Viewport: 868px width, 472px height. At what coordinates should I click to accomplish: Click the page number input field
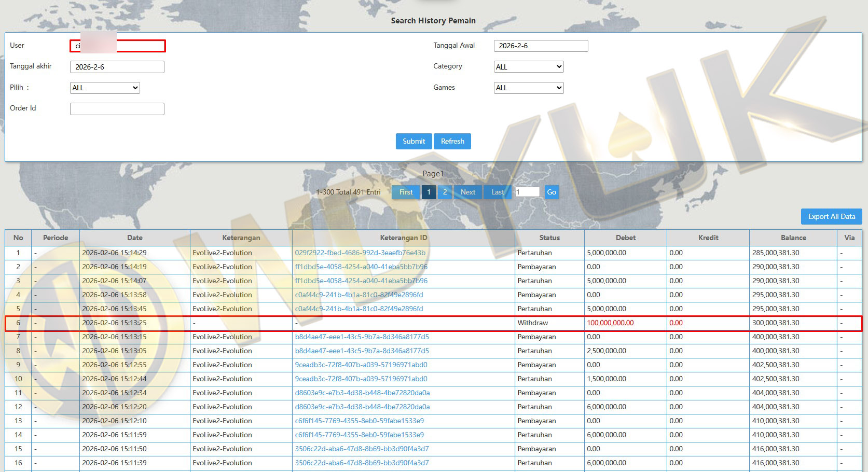(x=528, y=192)
